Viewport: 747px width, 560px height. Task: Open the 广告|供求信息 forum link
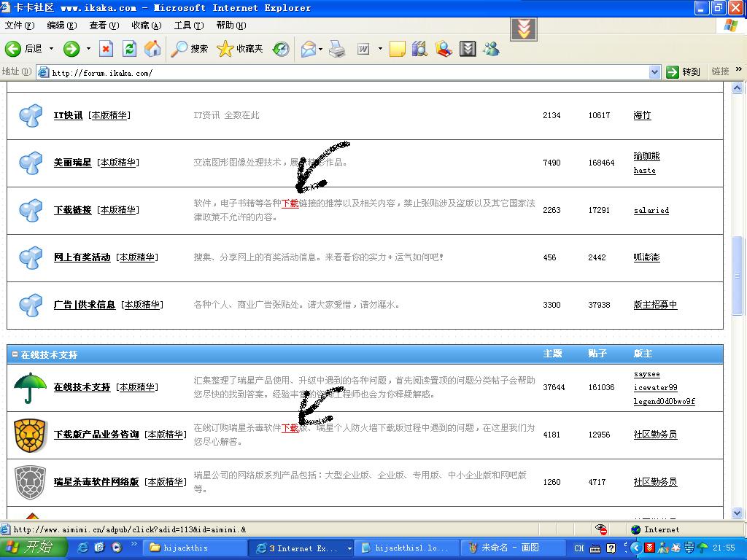pos(85,305)
